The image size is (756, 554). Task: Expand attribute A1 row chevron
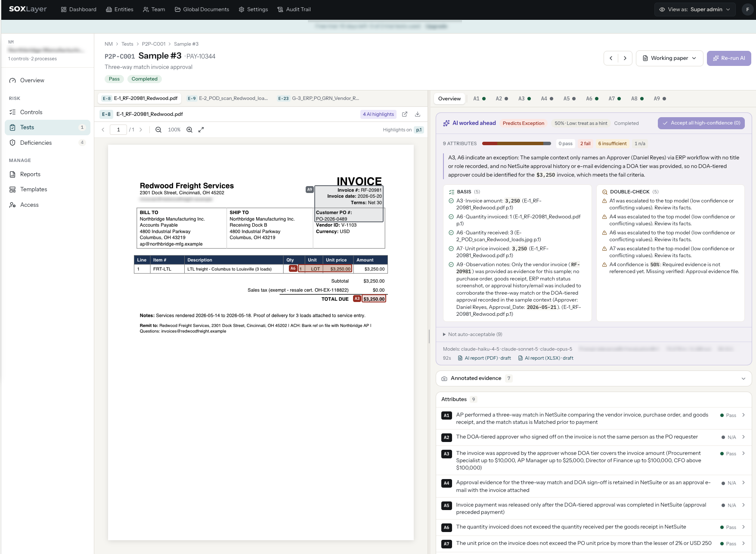click(x=744, y=415)
